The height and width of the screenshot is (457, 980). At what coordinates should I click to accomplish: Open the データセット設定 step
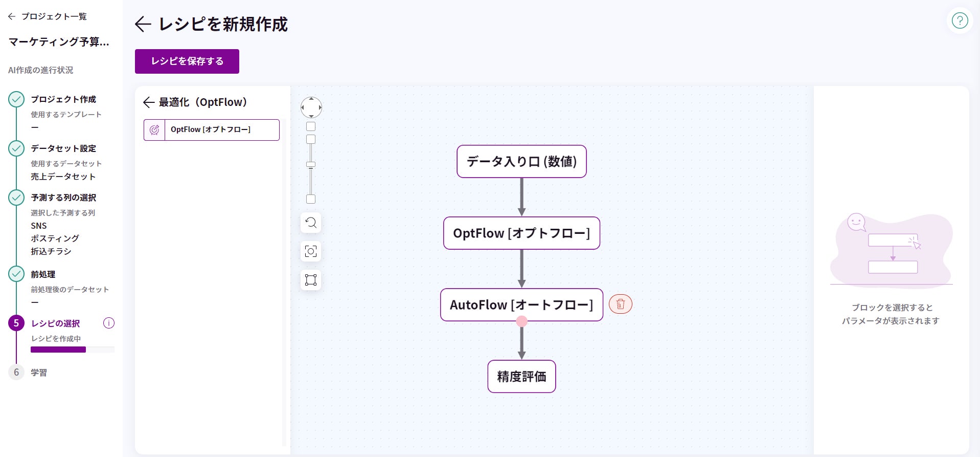[63, 148]
